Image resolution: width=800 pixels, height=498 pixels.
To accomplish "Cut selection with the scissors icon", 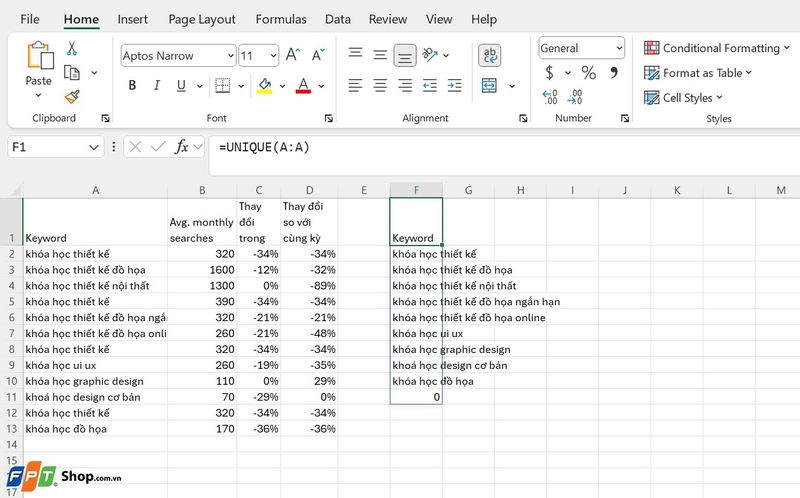I will pos(72,48).
